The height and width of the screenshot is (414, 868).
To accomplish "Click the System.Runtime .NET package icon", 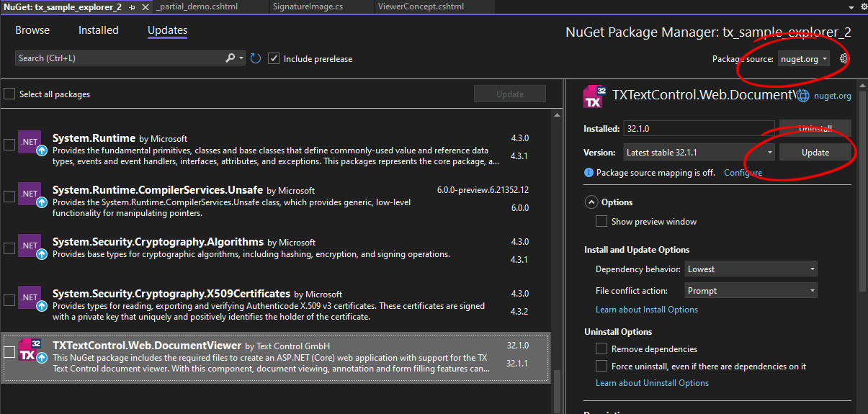I will click(x=31, y=144).
